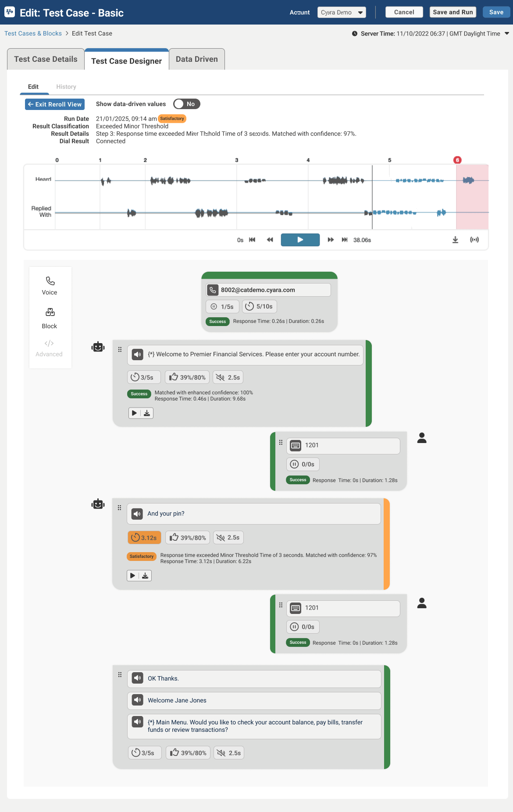Click the speaker icon on 'Welcome Jane Jones' prompt
This screenshot has height=812, width=513.
coord(137,700)
